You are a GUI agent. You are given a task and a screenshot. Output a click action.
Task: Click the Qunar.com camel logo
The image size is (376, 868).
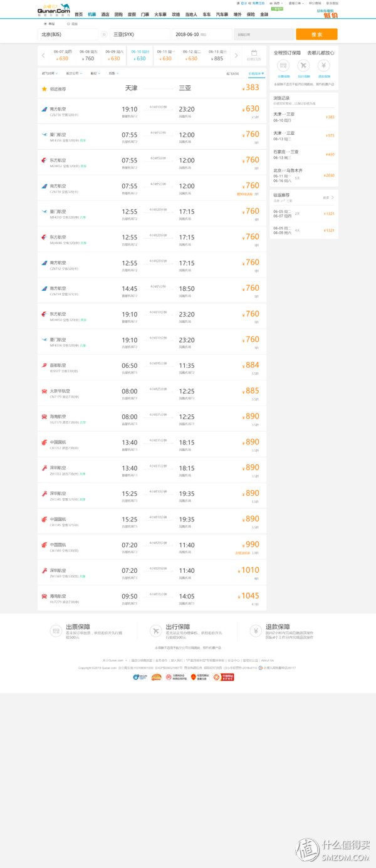pyautogui.click(x=53, y=9)
